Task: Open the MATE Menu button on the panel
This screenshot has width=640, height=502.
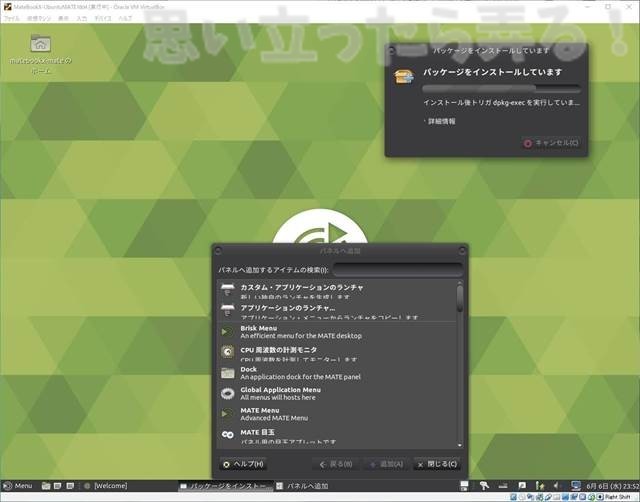Action: 18,486
